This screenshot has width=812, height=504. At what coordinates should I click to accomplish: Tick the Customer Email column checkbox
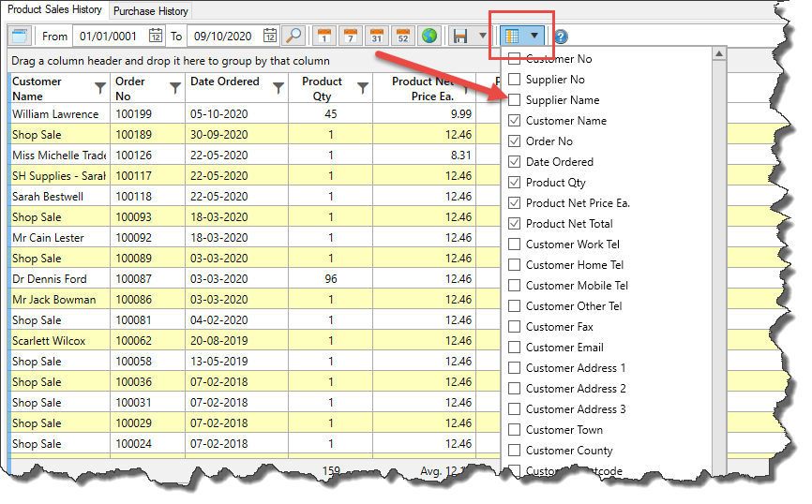tap(514, 348)
